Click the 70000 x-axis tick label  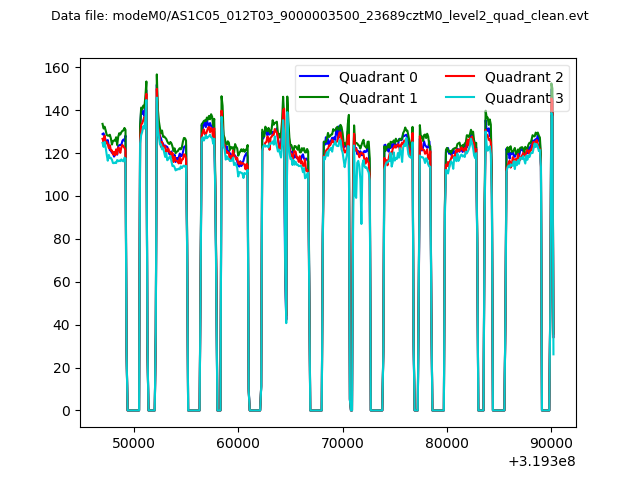(342, 443)
